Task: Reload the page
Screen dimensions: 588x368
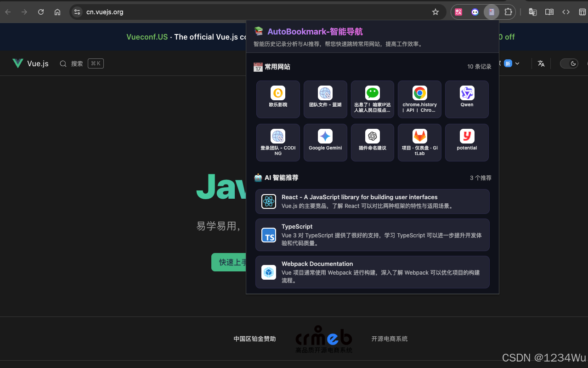Action: pos(41,12)
